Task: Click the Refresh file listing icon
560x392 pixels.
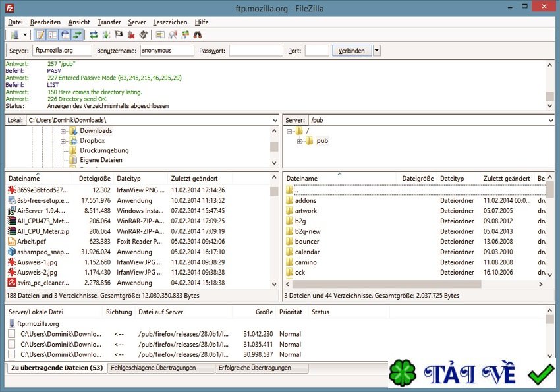Action: (x=94, y=34)
